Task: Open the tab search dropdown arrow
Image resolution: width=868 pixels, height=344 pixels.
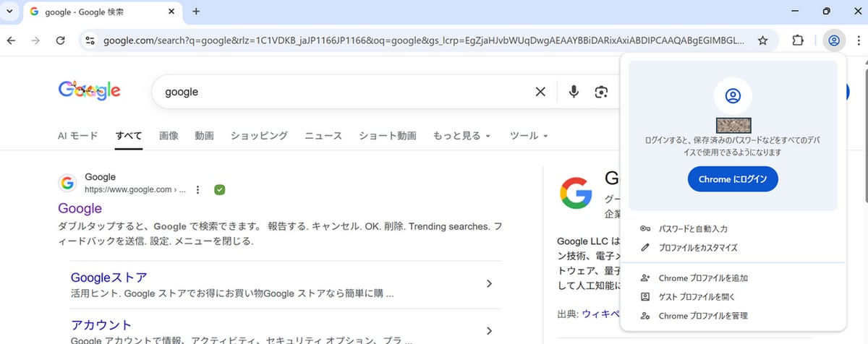Action: [x=10, y=12]
